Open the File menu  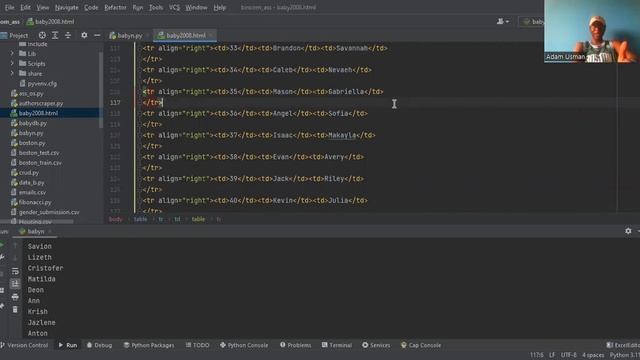[x=9, y=7]
